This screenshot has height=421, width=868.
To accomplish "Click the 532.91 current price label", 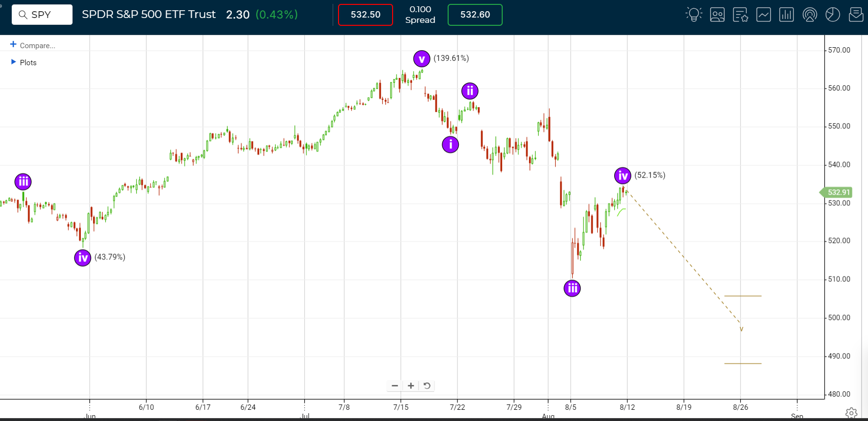I will point(838,192).
